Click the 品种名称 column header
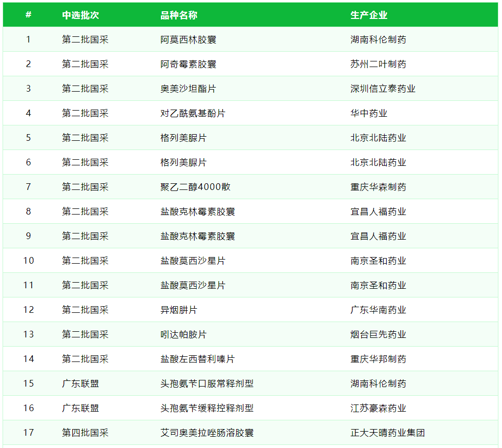Screen dimensions: 502x448 tap(179, 15)
